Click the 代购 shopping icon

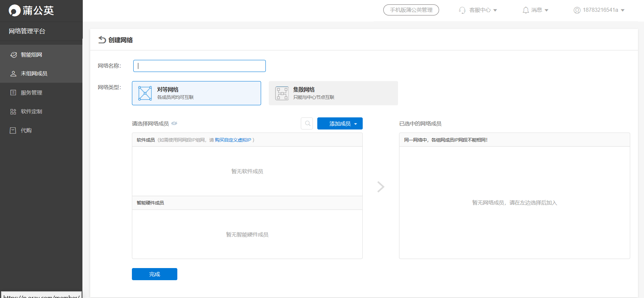(13, 131)
